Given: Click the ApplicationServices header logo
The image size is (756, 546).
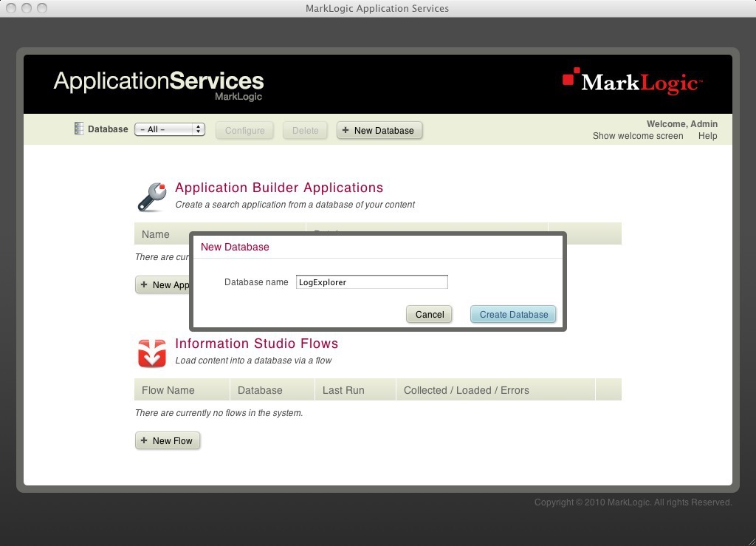Looking at the screenshot, I should [x=159, y=86].
